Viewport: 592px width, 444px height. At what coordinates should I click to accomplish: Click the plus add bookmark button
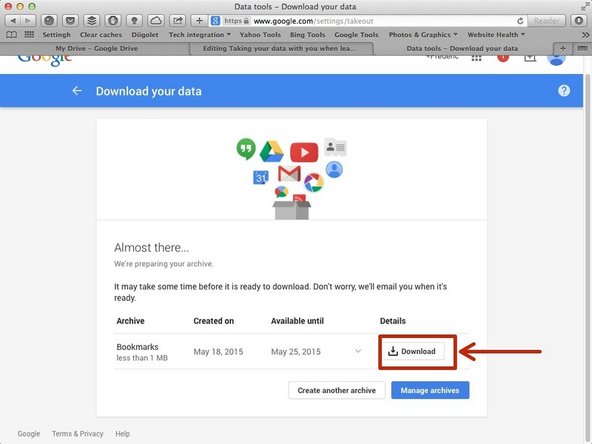199,21
